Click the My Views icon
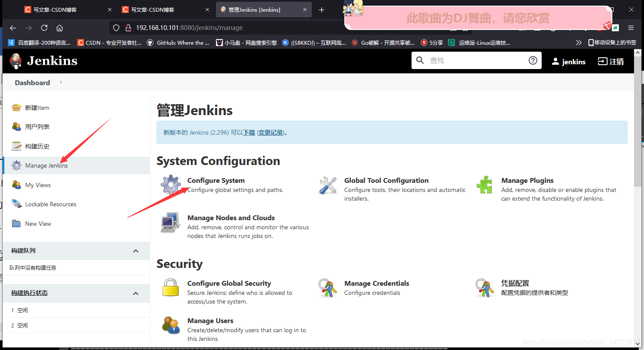This screenshot has width=644, height=350. tap(16, 185)
